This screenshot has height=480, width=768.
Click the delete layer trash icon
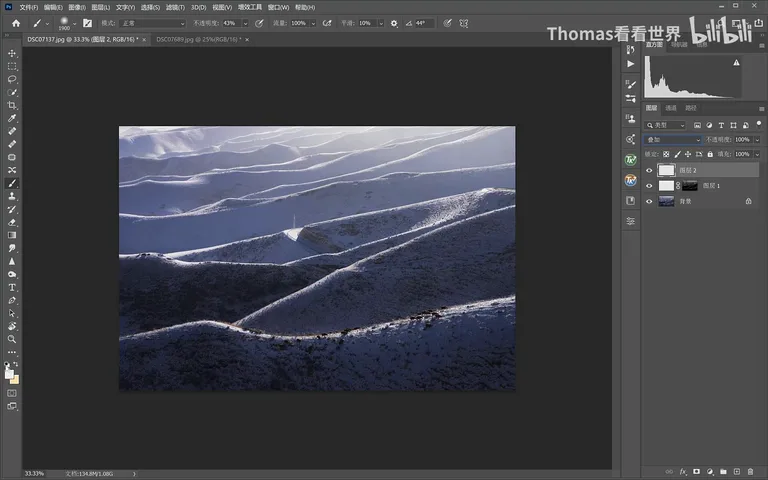(x=750, y=472)
